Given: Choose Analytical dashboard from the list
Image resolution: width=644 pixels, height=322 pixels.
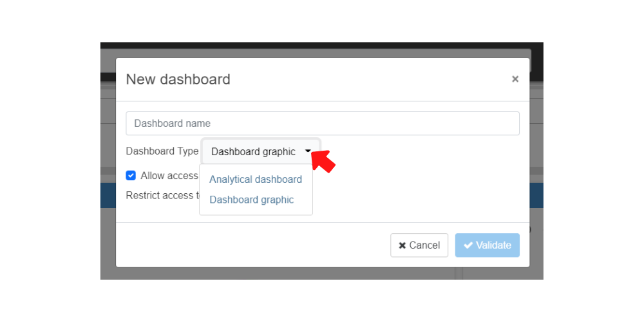Looking at the screenshot, I should (256, 180).
